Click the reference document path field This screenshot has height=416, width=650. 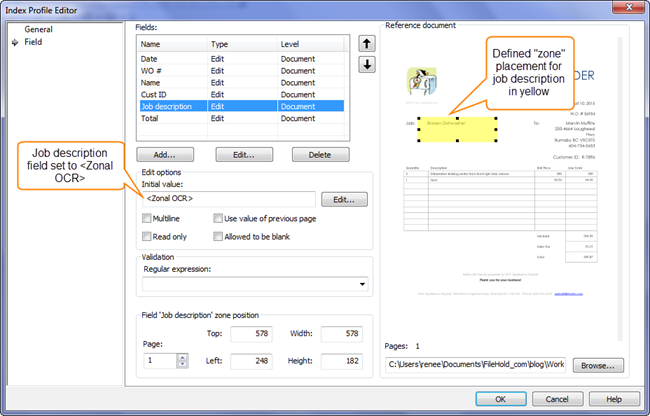[x=475, y=365]
